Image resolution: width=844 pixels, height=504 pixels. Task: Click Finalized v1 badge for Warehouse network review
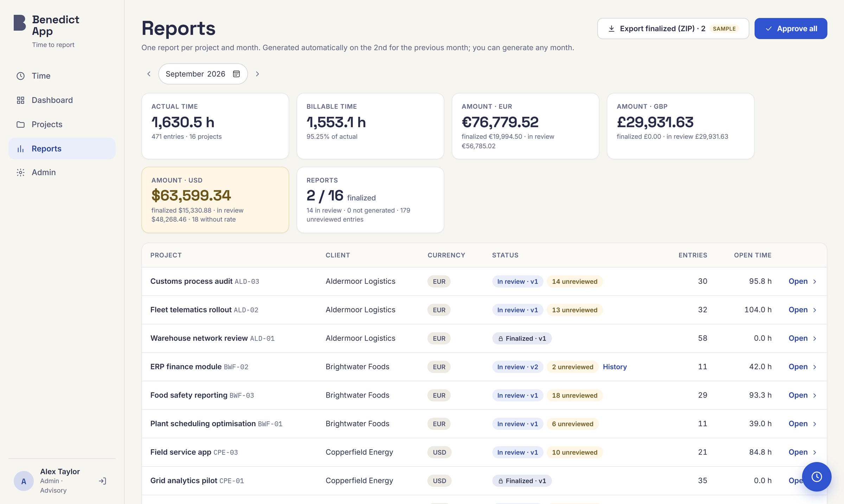[x=522, y=338]
